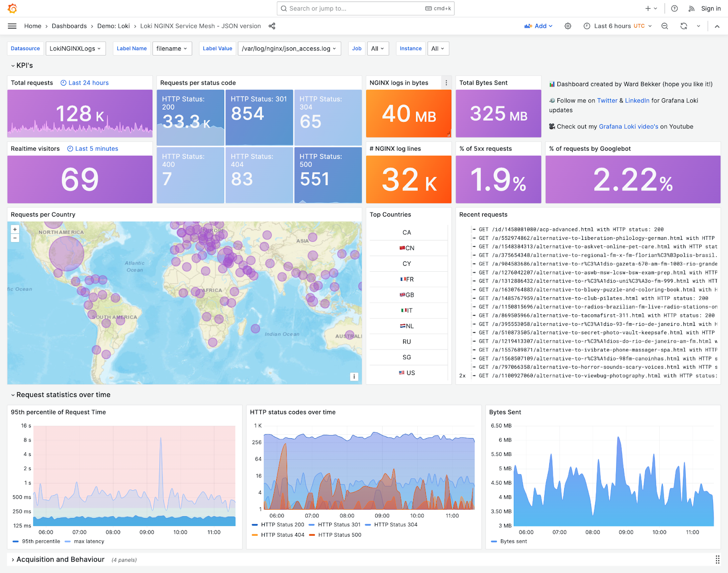Open dashboard settings gear icon
The image size is (728, 573).
(568, 26)
